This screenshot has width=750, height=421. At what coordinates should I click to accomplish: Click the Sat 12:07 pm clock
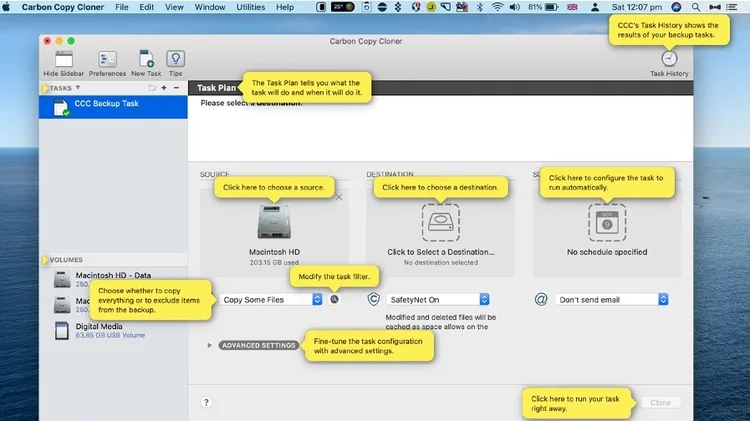[637, 7]
